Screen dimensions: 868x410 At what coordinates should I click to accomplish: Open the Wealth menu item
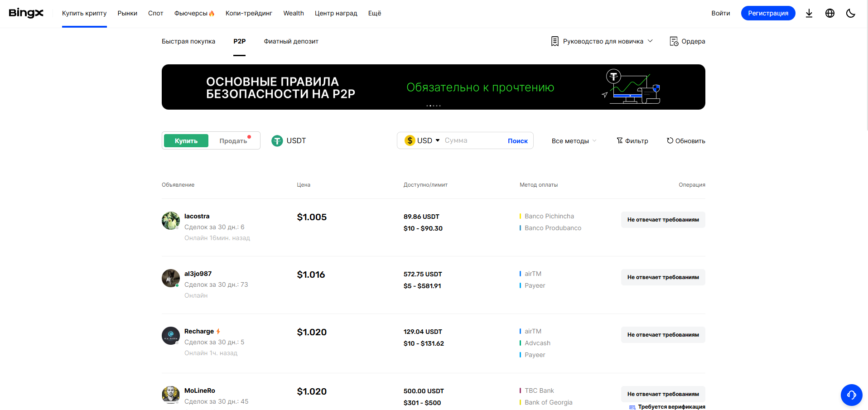(x=294, y=13)
